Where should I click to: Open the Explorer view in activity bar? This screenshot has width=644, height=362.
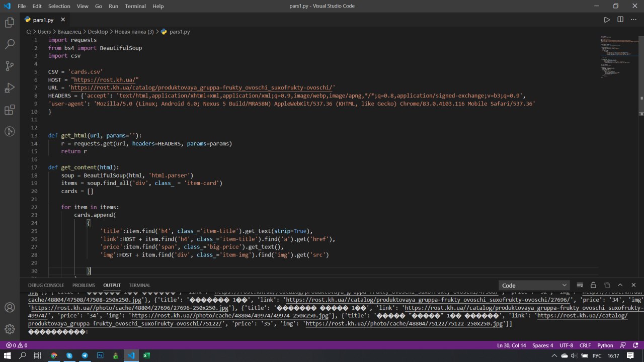click(10, 23)
